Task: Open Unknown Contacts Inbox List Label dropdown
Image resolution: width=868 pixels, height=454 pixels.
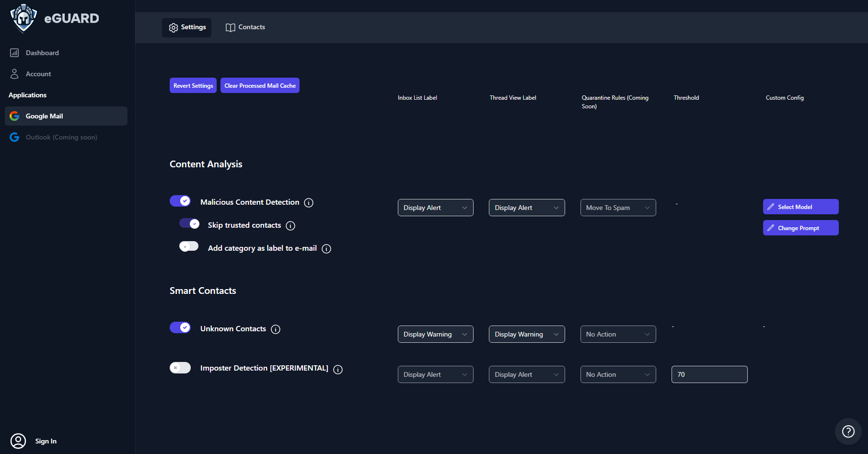Action: (436, 334)
